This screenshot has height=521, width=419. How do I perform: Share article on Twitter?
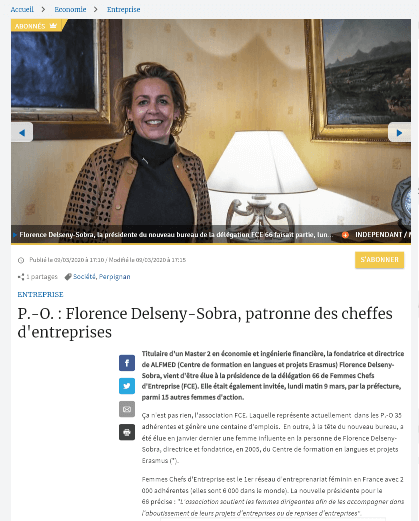pyautogui.click(x=127, y=386)
